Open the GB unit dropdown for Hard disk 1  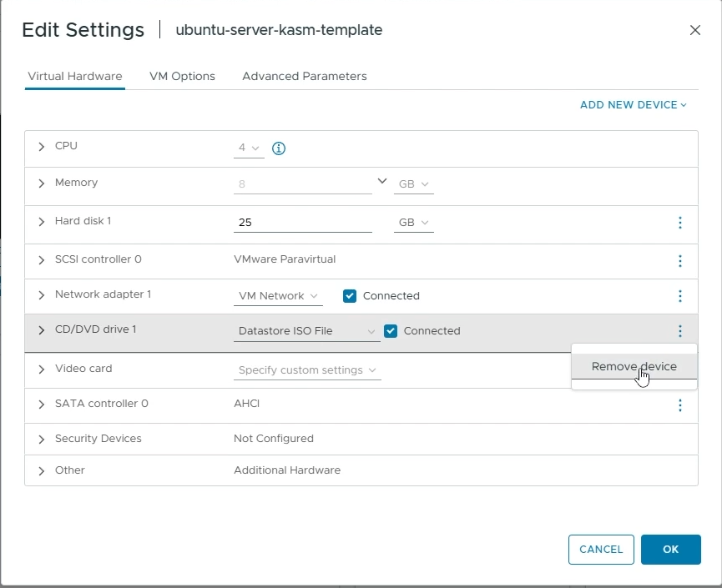(413, 222)
